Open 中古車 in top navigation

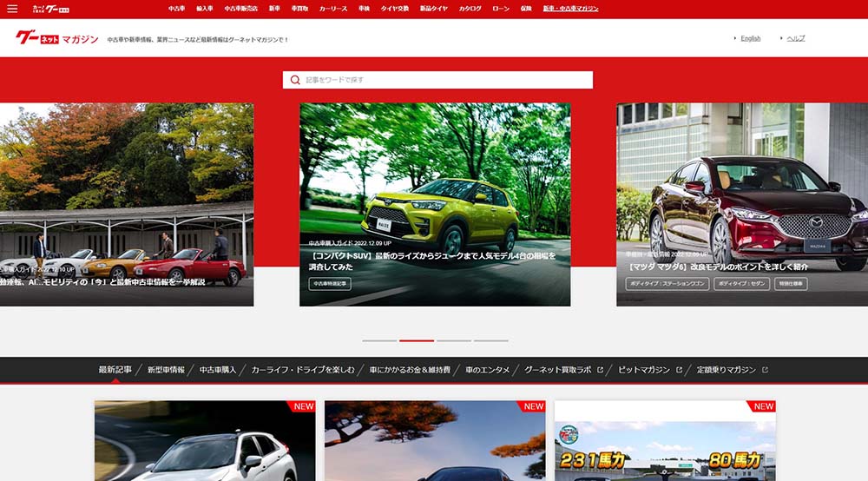176,9
